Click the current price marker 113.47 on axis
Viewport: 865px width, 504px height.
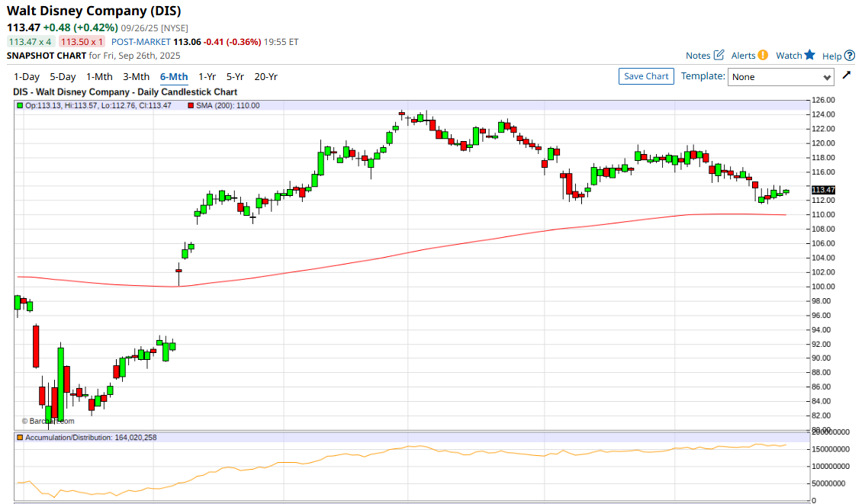click(823, 190)
